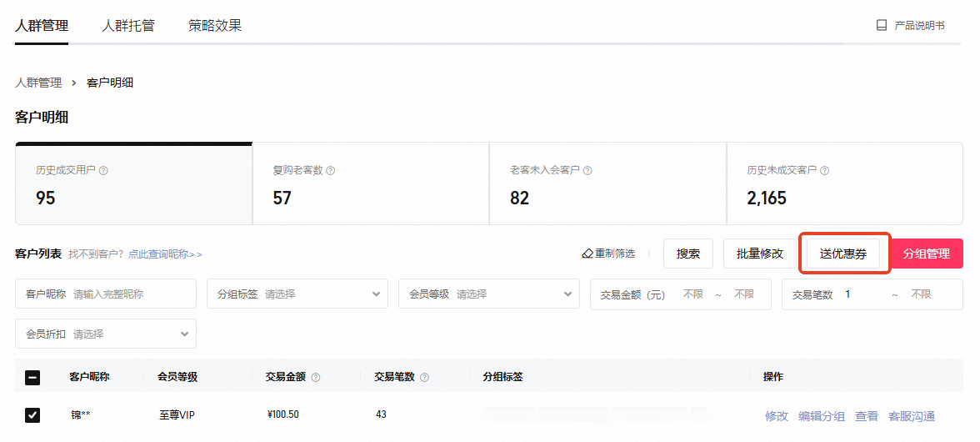The image size is (980, 442).
Task: Select the 复购老客数 stats card
Action: tap(371, 183)
